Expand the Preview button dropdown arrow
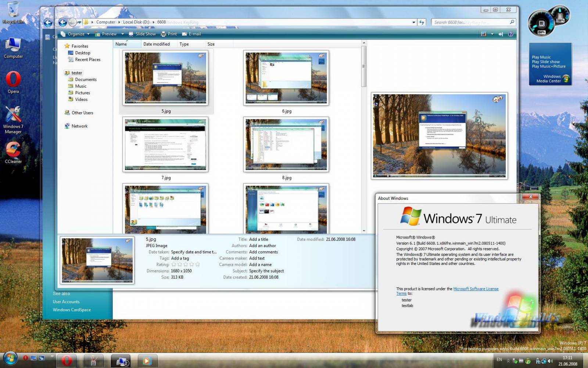The height and width of the screenshot is (368, 588). [x=123, y=34]
